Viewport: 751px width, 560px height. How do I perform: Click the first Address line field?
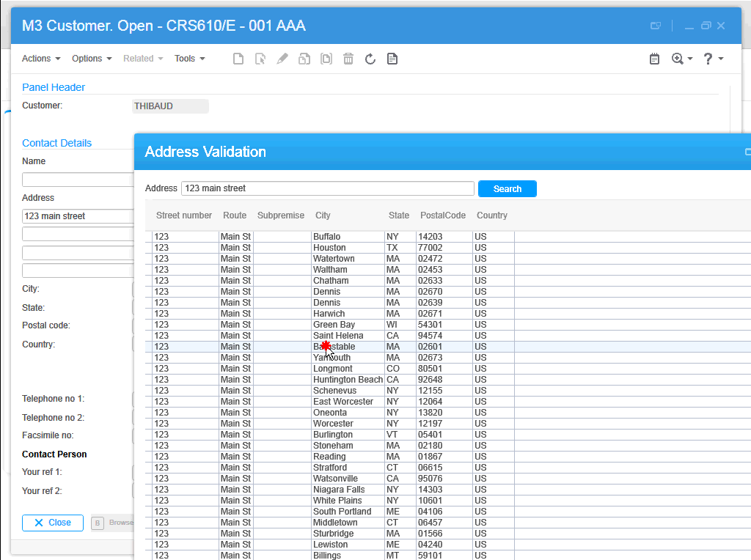(78, 216)
